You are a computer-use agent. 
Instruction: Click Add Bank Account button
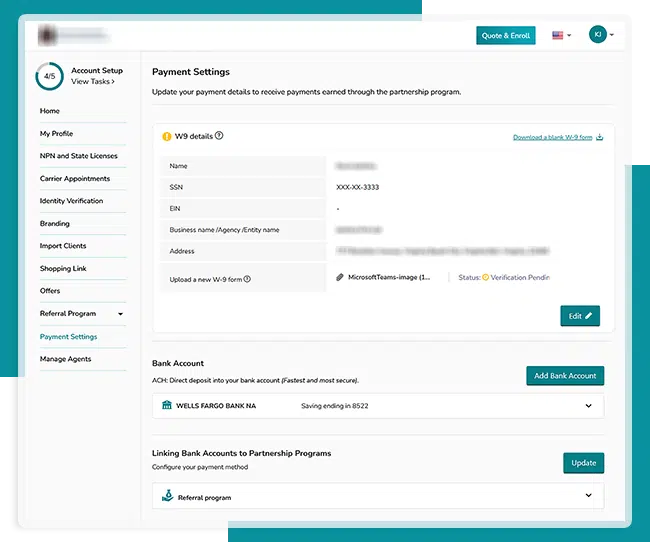tap(565, 376)
